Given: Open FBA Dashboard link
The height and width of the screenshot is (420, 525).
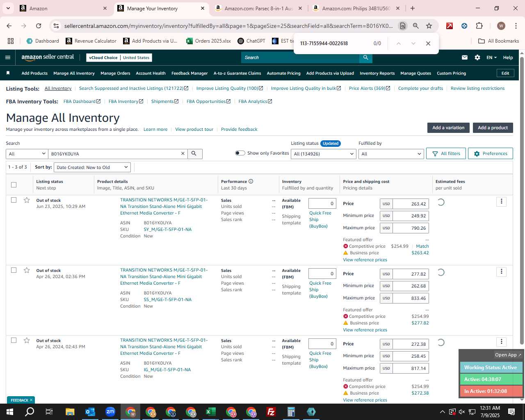Looking at the screenshot, I should (x=82, y=101).
